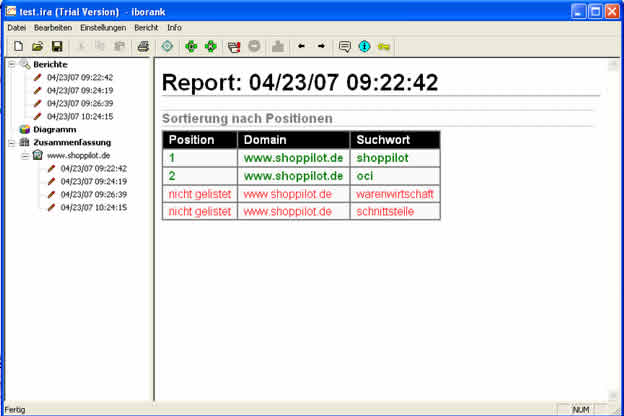Image resolution: width=624 pixels, height=416 pixels.
Task: Collapse the Zusammenfassung tree node
Action: (x=12, y=143)
